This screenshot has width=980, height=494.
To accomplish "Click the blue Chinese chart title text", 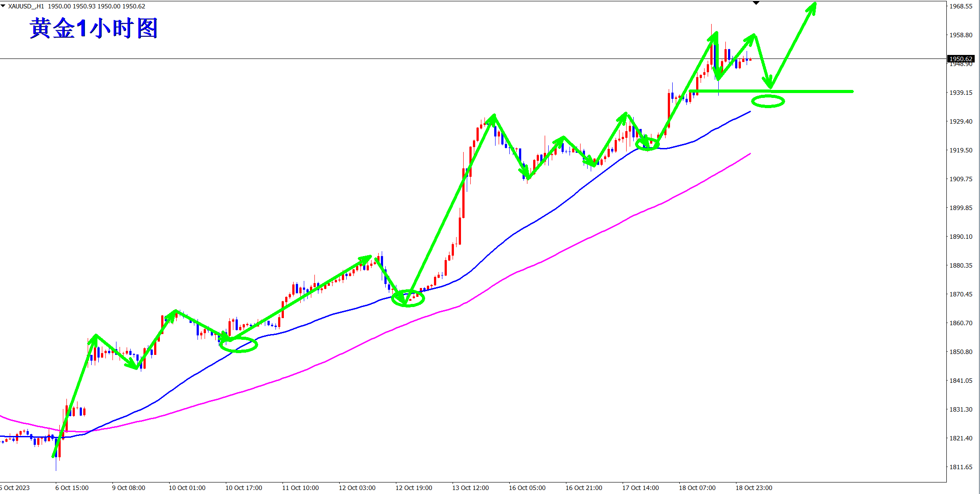I will tap(94, 28).
